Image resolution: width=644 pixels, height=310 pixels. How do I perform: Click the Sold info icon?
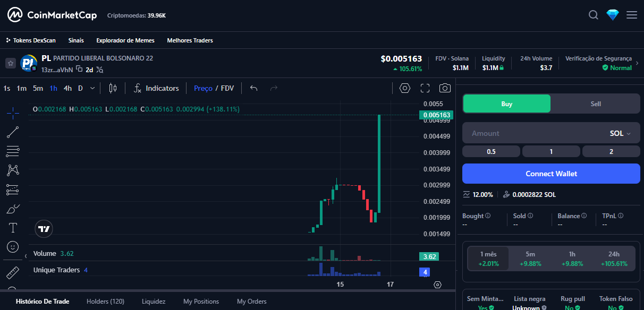tap(530, 216)
